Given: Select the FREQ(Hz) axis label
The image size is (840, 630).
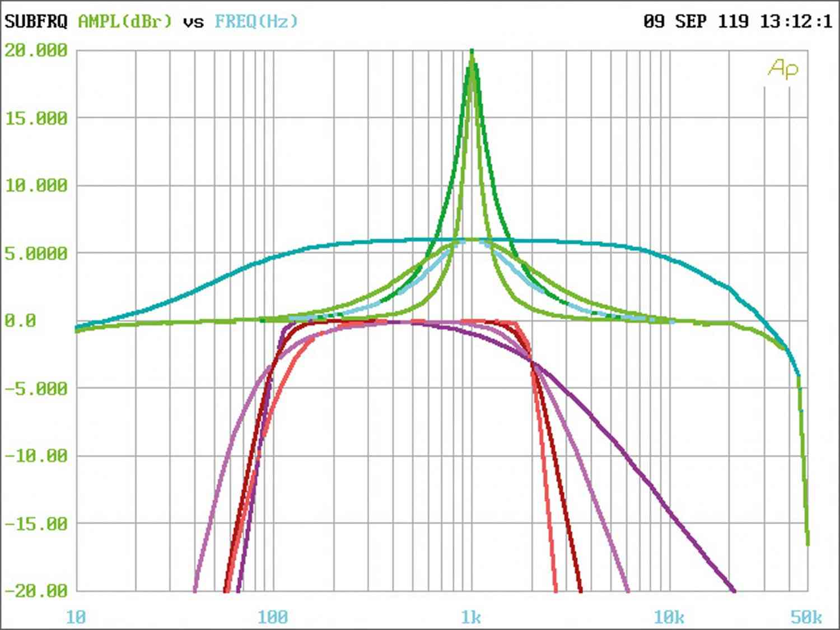Looking at the screenshot, I should pyautogui.click(x=256, y=22).
